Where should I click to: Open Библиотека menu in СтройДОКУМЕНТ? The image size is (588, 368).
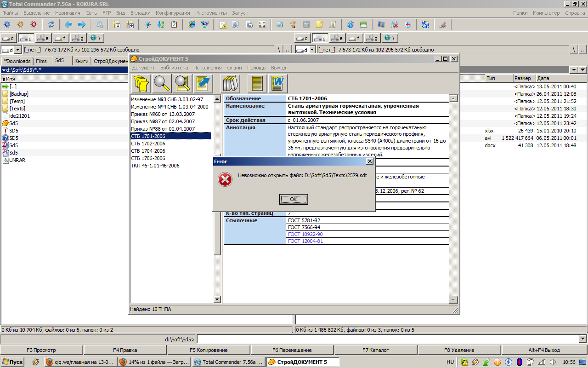(174, 68)
